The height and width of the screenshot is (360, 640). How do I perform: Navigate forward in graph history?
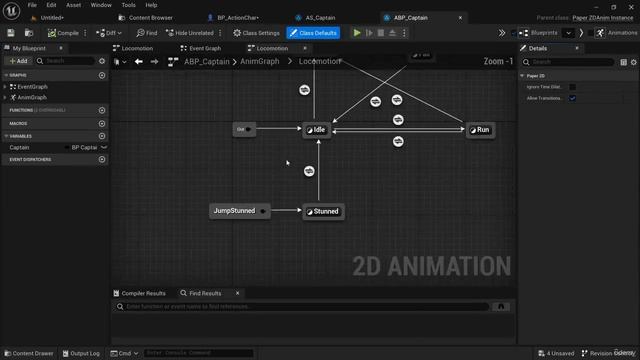click(154, 62)
